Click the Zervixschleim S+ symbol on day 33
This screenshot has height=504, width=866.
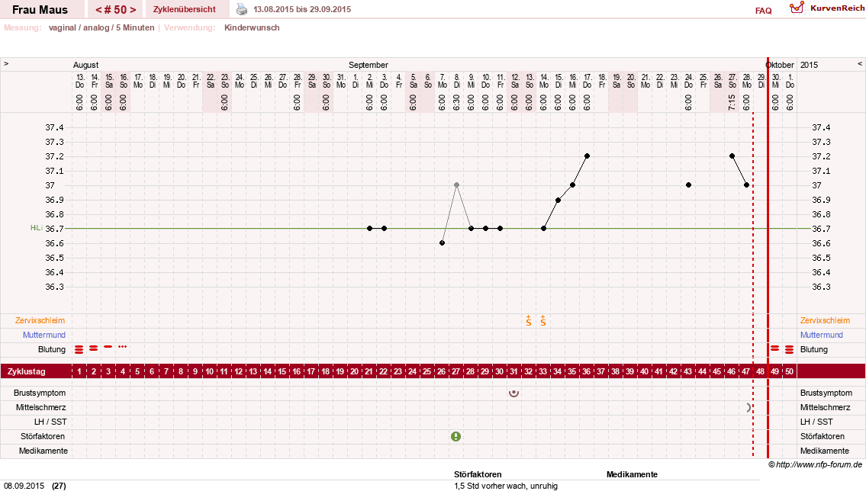[543, 320]
